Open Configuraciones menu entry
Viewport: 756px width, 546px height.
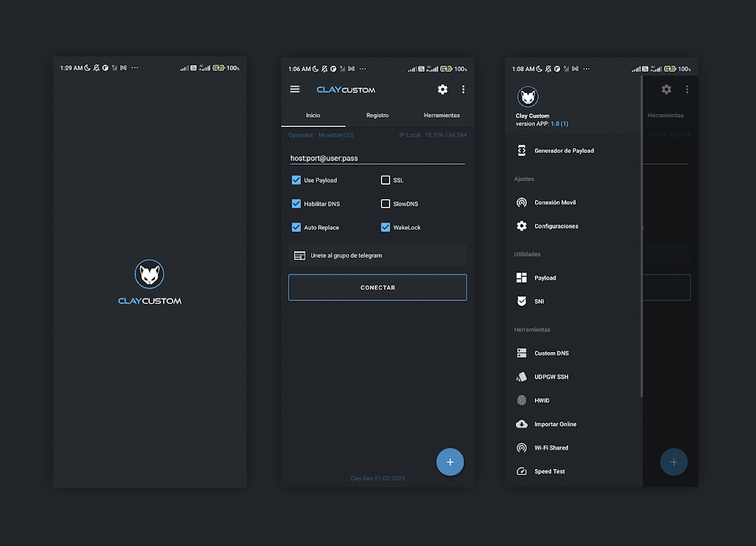coord(574,226)
